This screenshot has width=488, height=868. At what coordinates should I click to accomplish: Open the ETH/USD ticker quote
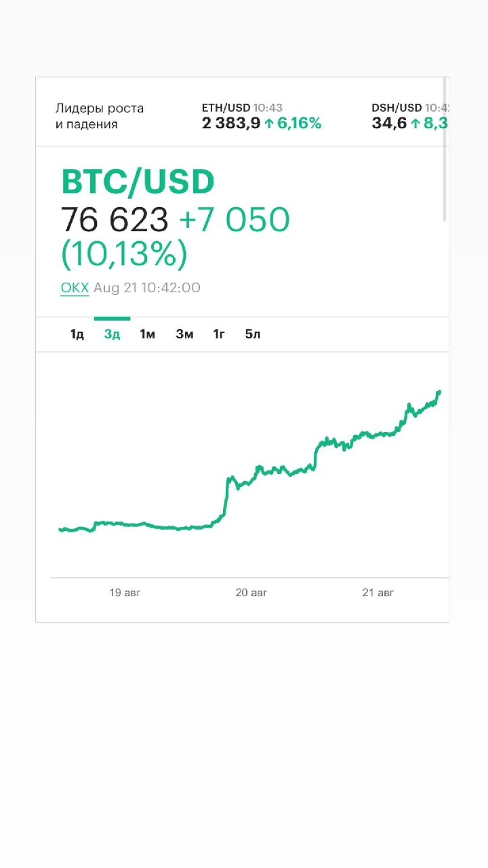click(262, 116)
